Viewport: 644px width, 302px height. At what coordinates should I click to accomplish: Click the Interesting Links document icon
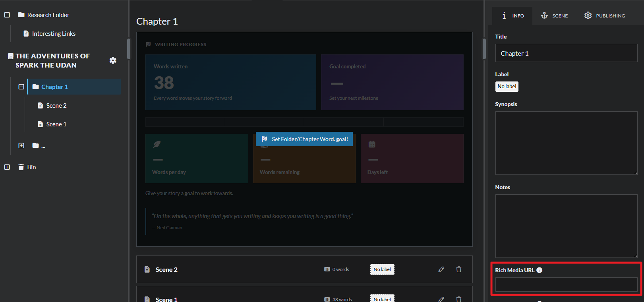click(x=26, y=34)
